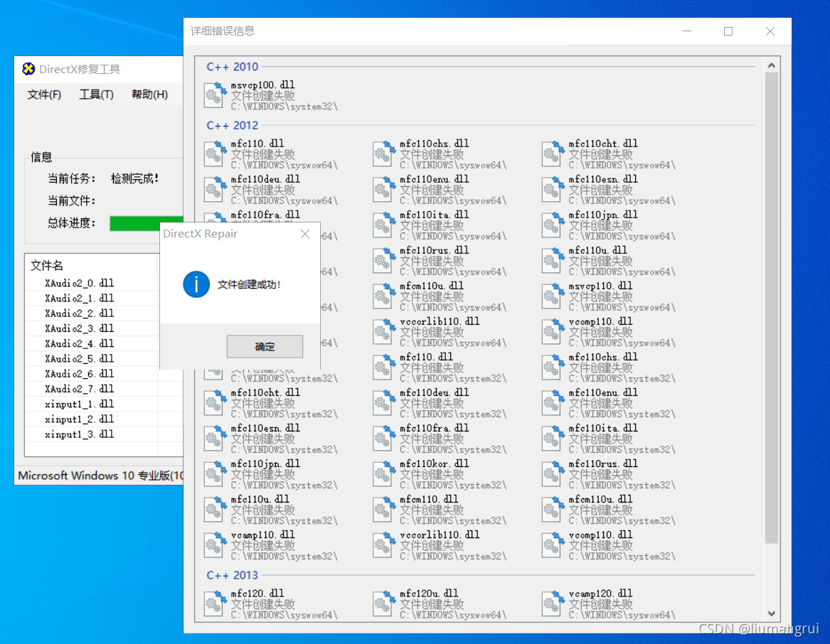The height and width of the screenshot is (644, 830).
Task: Select xinput1_1.dll in the file list
Action: [79, 404]
